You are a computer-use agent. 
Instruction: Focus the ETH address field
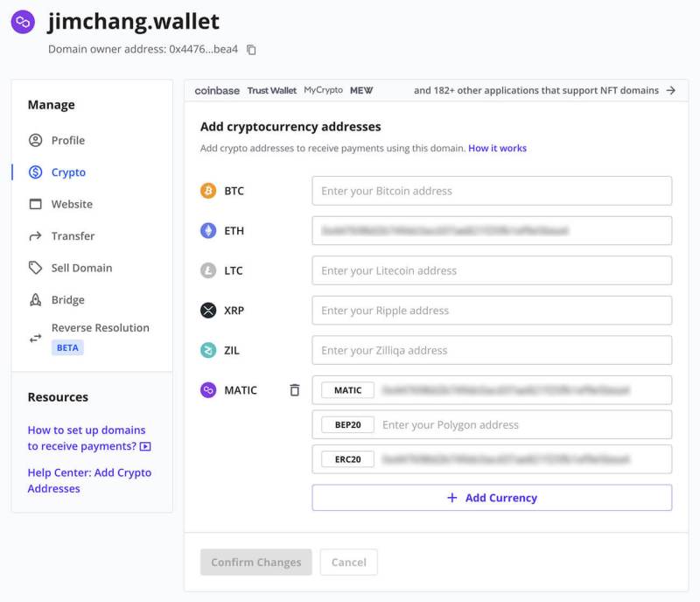coord(492,231)
